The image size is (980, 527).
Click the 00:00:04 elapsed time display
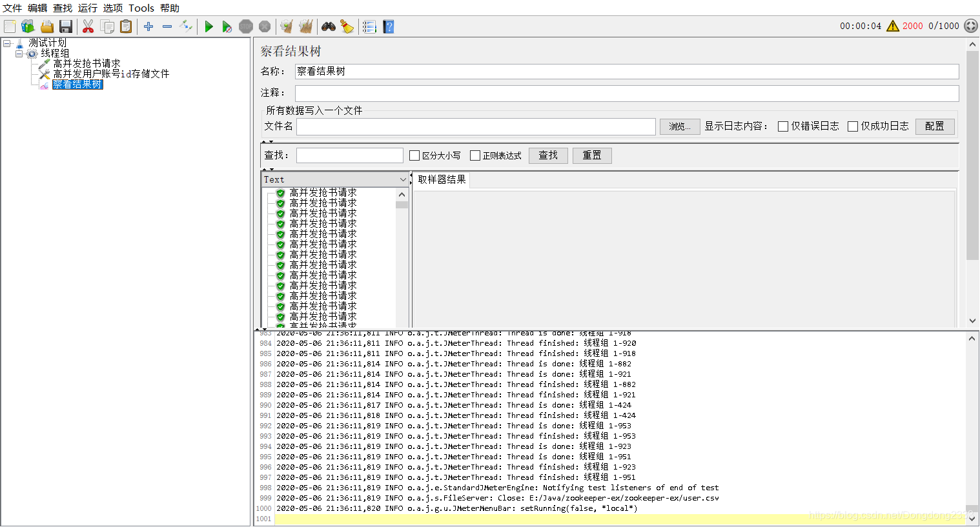tap(861, 26)
